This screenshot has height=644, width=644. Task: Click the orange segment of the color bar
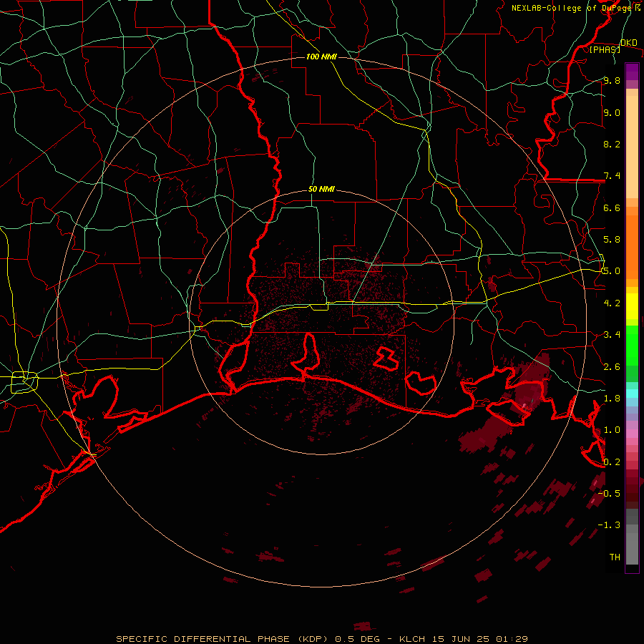pyautogui.click(x=632, y=246)
